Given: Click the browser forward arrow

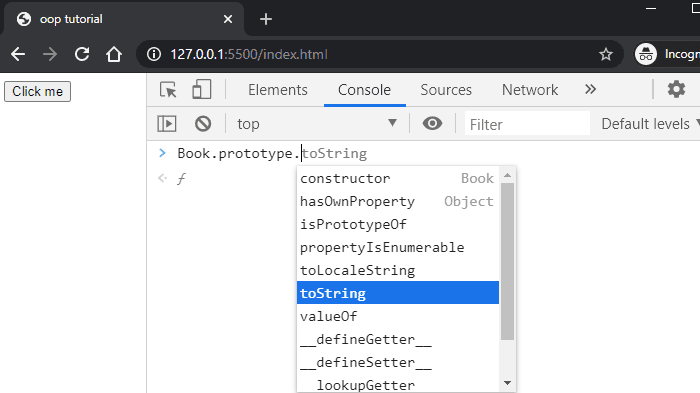Looking at the screenshot, I should point(50,54).
